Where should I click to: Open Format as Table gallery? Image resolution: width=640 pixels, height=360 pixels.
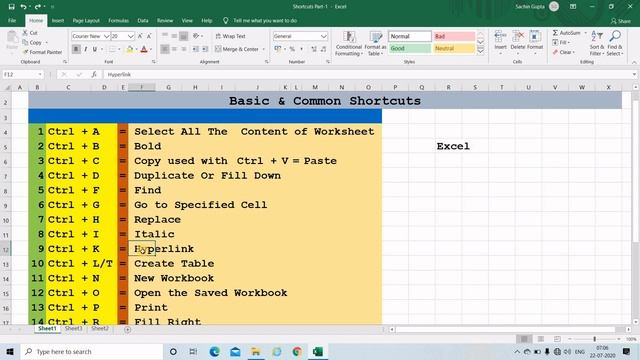coord(375,43)
